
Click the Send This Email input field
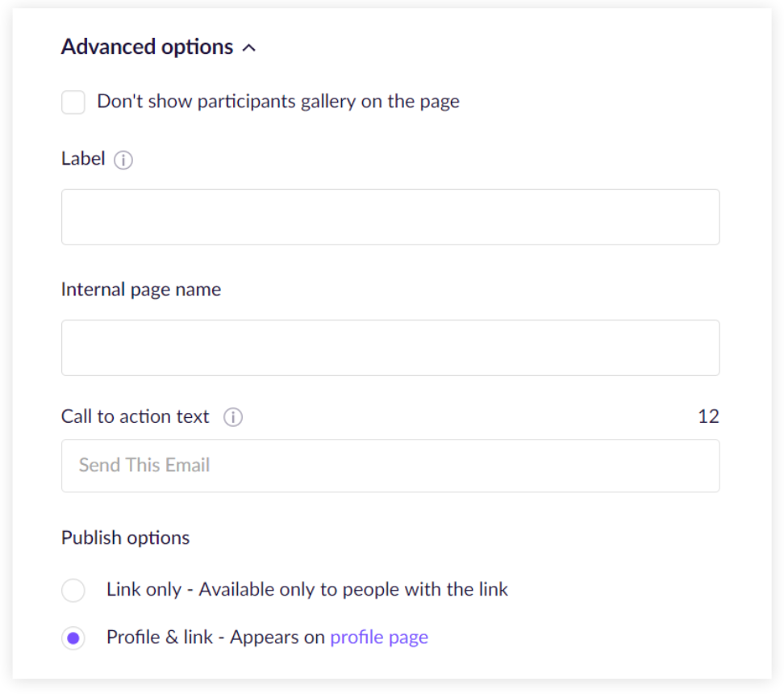click(x=390, y=466)
